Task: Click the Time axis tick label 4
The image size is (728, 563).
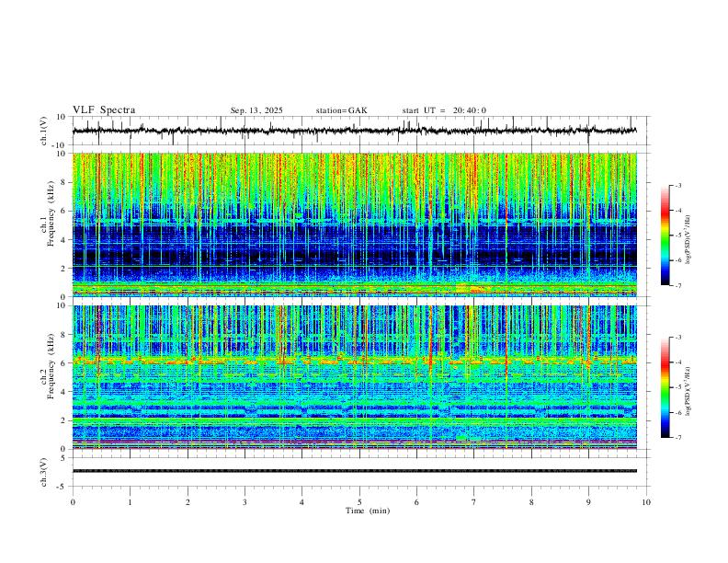Action: pos(301,502)
